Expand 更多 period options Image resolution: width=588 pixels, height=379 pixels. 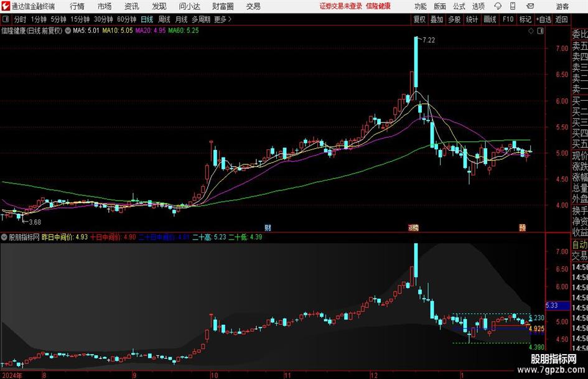point(223,19)
